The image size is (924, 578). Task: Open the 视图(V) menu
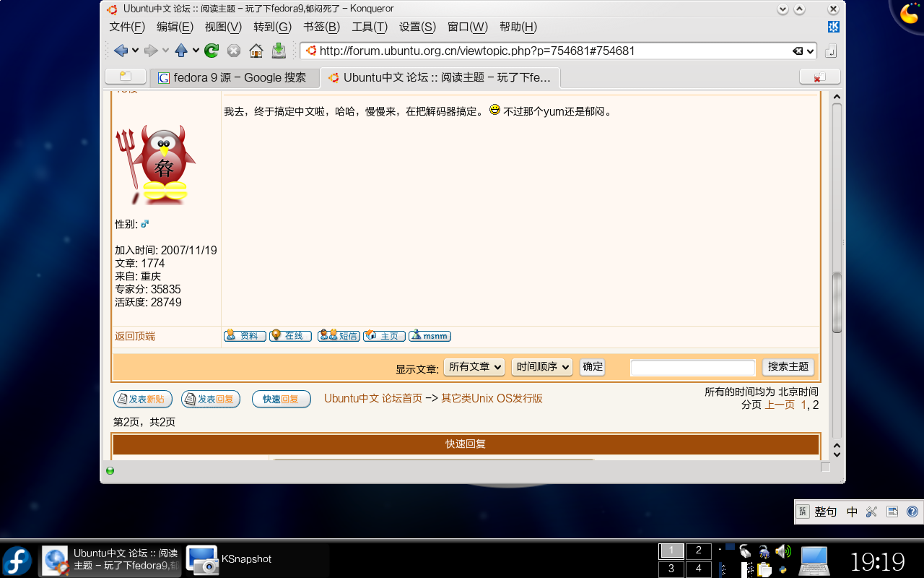(x=223, y=27)
